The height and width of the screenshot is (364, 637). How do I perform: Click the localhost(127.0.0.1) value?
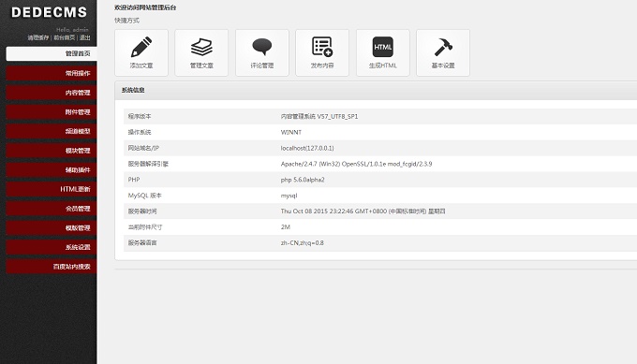pos(307,148)
